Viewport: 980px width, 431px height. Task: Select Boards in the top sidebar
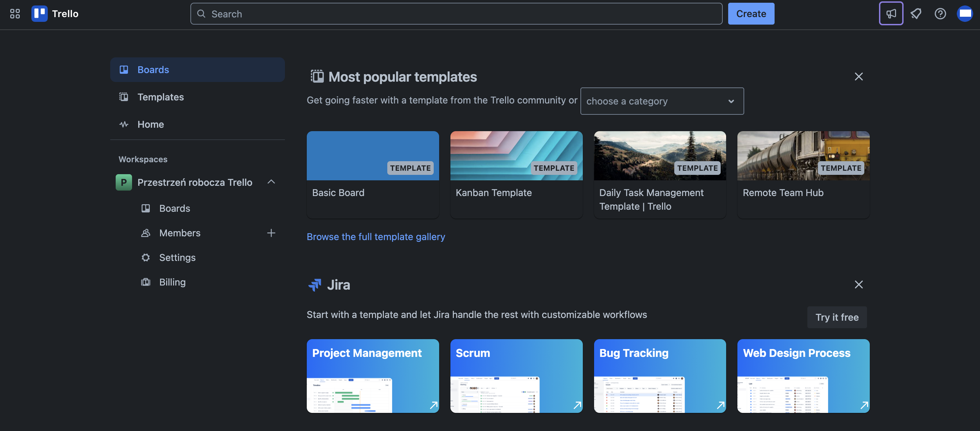[198, 70]
